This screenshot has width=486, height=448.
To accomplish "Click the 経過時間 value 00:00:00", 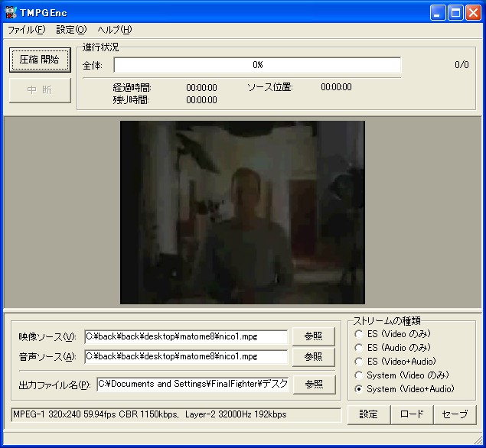I will [201, 88].
